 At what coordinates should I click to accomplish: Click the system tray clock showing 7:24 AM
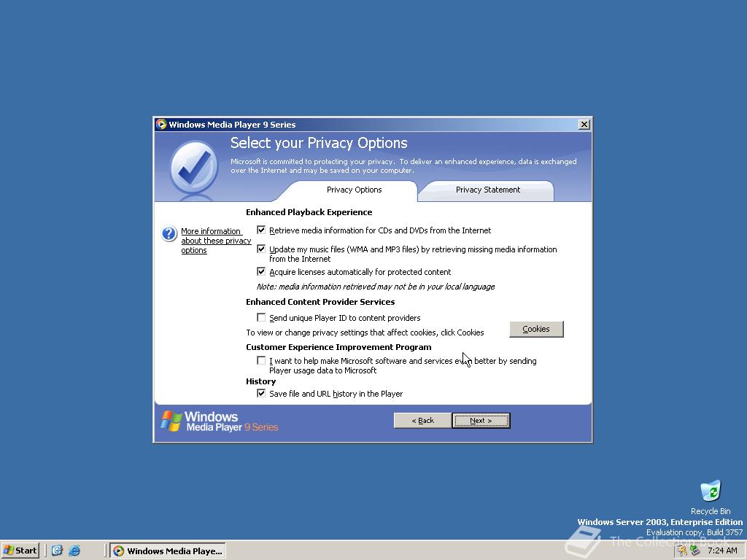[x=722, y=551]
